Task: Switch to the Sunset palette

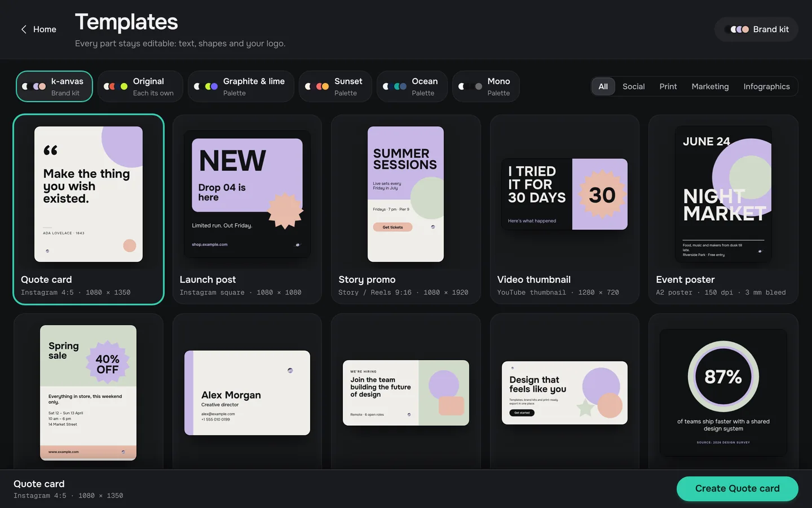Action: pos(336,86)
